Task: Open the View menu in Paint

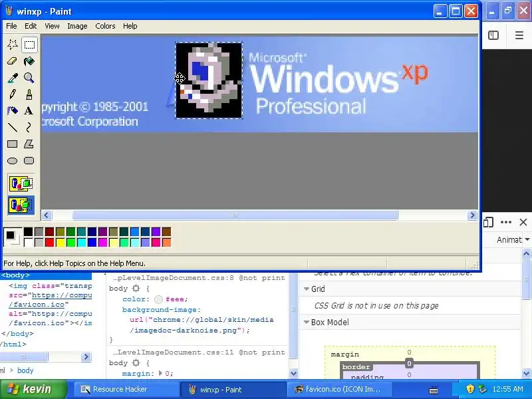Action: (x=52, y=26)
